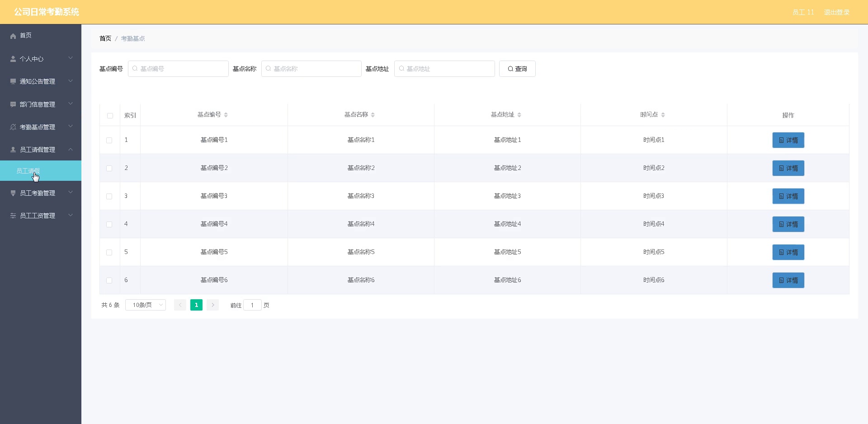Check the row for 基点编号6
Screen dimensions: 868x424
(x=109, y=281)
